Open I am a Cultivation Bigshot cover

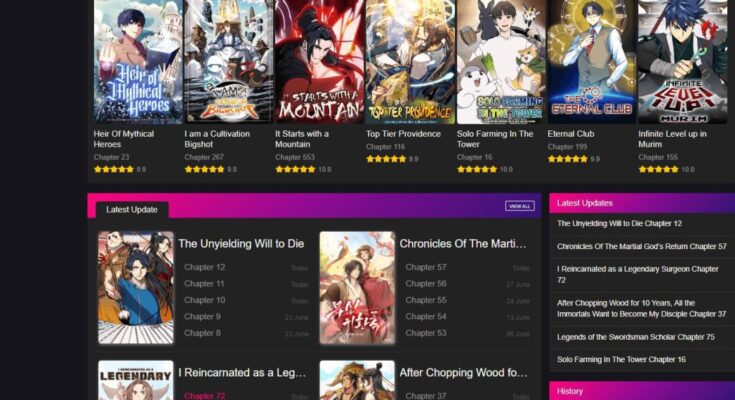click(228, 61)
